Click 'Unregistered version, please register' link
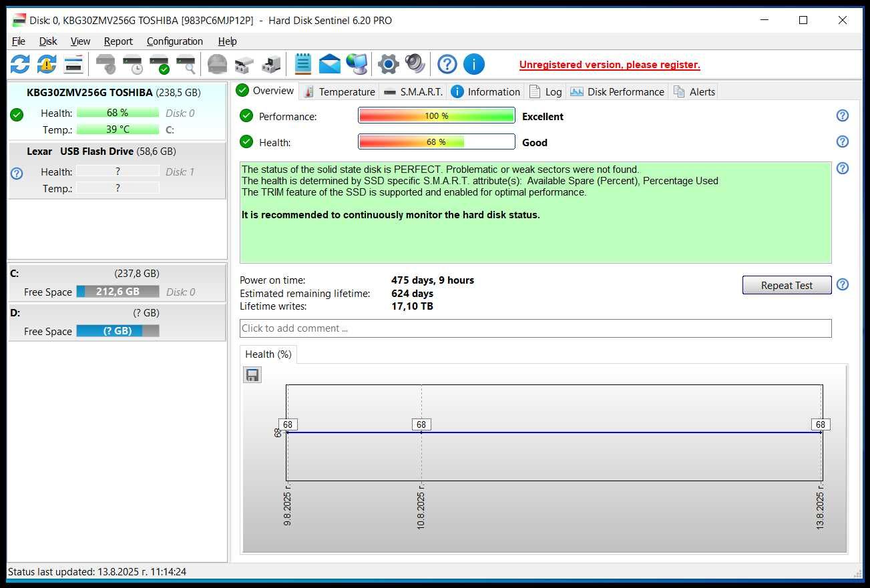The image size is (870, 588). pos(610,65)
